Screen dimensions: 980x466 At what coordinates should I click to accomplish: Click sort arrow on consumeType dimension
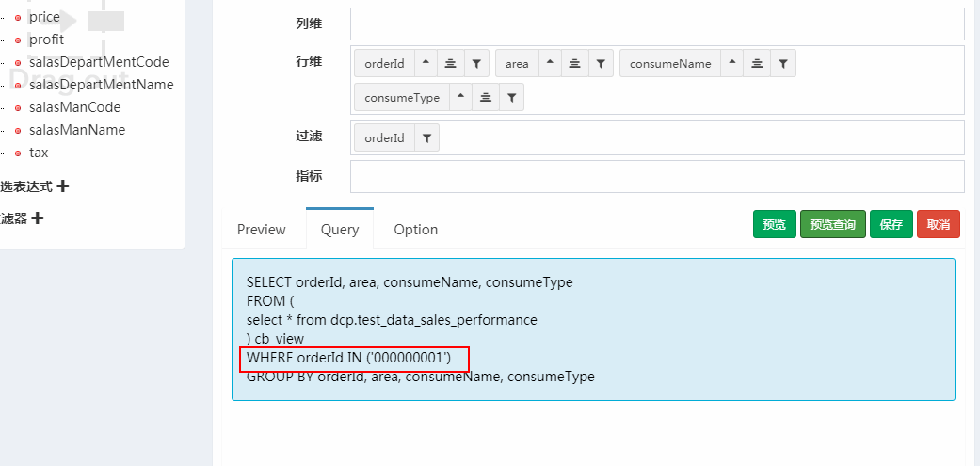460,97
